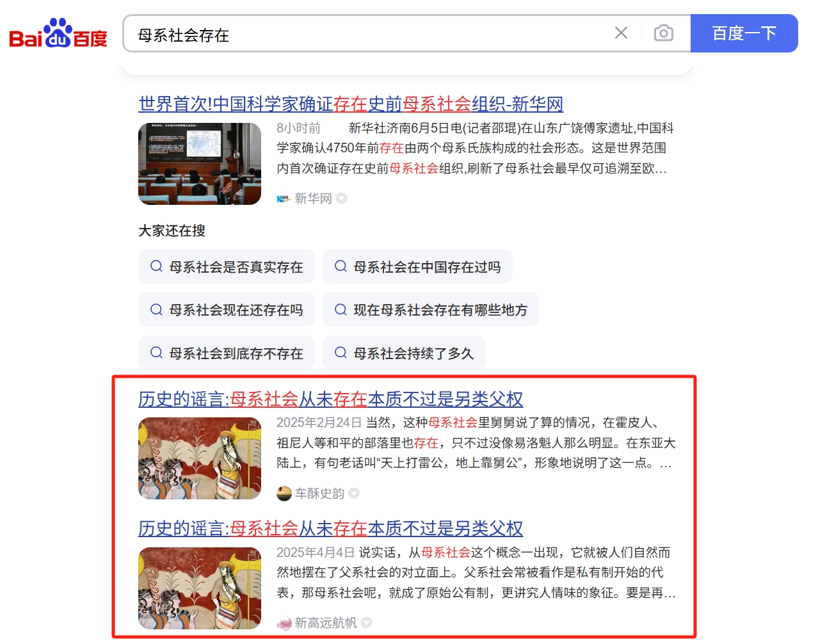Open camera image search
The height and width of the screenshot is (644, 818).
pos(664,33)
